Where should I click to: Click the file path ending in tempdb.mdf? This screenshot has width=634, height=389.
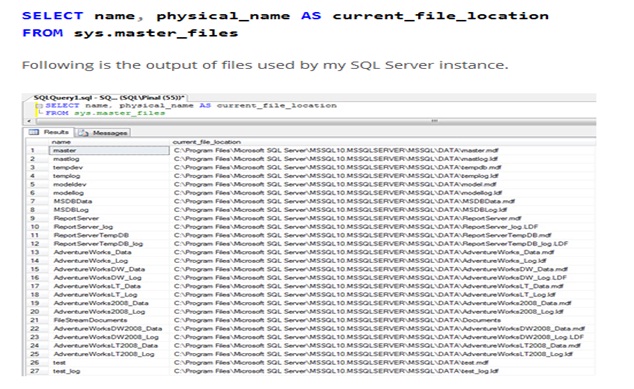[337, 167]
